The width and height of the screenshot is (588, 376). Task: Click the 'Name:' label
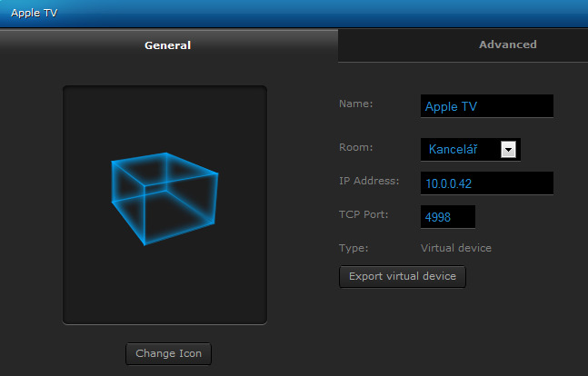pos(356,104)
